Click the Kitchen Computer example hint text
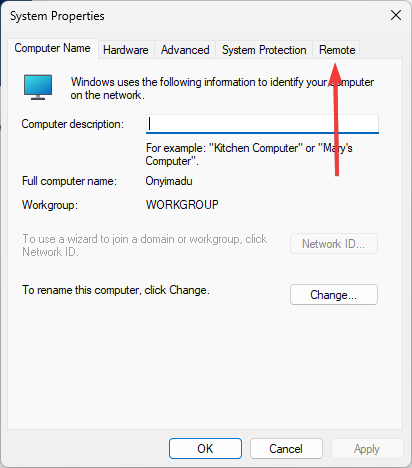Screen dimensions: 412x468 tap(249, 154)
